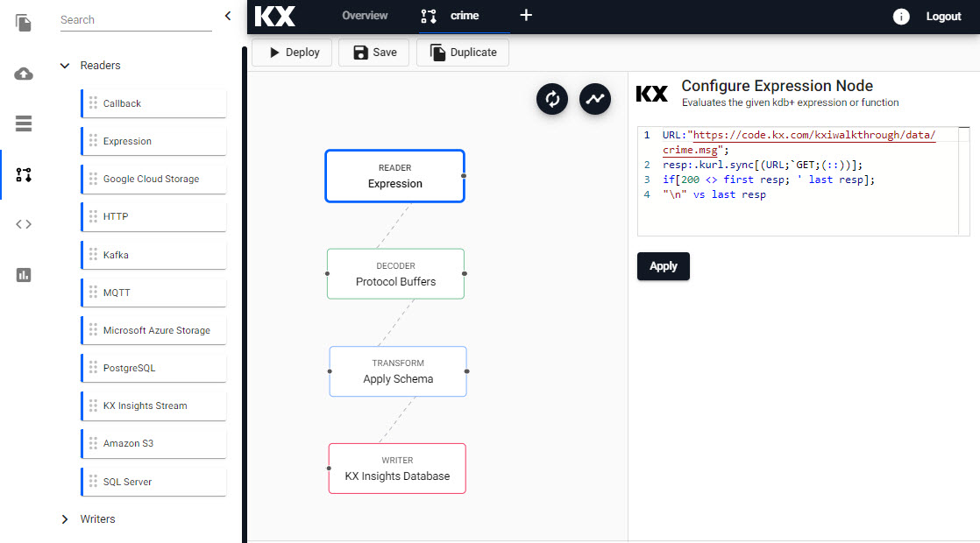
Task: Click the drag handle of MQTT reader
Action: click(x=93, y=293)
